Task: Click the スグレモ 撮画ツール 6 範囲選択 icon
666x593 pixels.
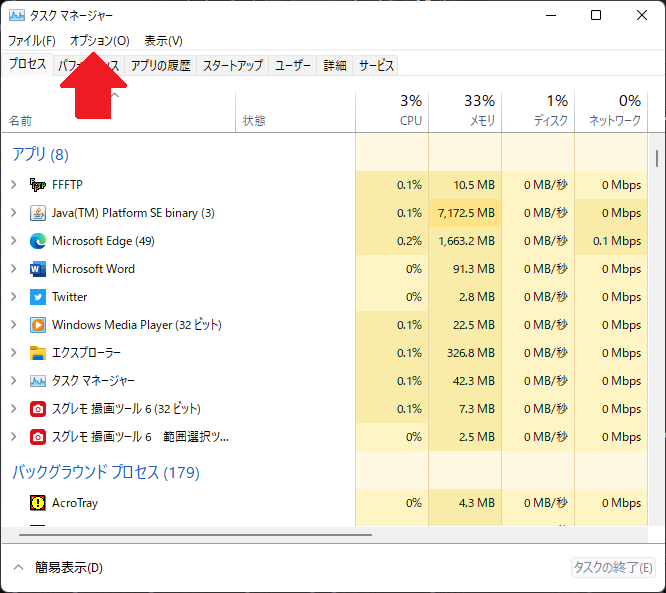Action: 38,437
